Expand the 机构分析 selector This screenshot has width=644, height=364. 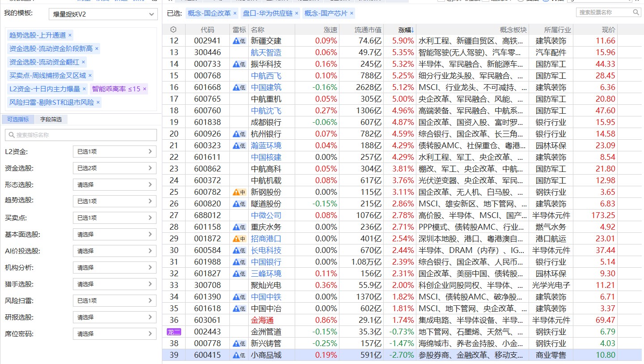(114, 268)
